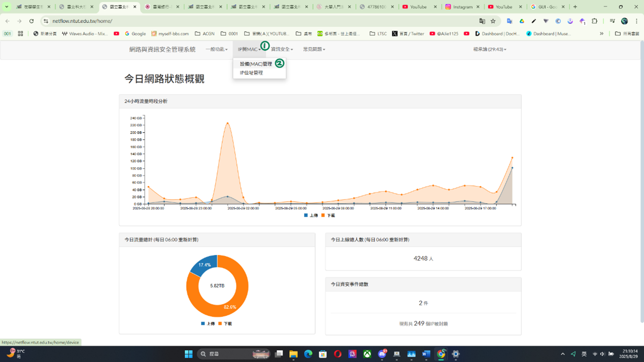Launch Microsoft Edge from the taskbar

point(308,354)
